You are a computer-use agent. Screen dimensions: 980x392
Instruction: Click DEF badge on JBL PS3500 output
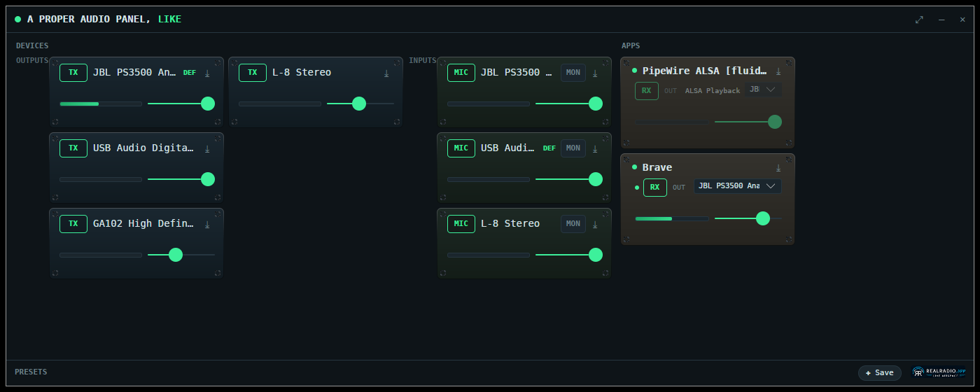190,73
